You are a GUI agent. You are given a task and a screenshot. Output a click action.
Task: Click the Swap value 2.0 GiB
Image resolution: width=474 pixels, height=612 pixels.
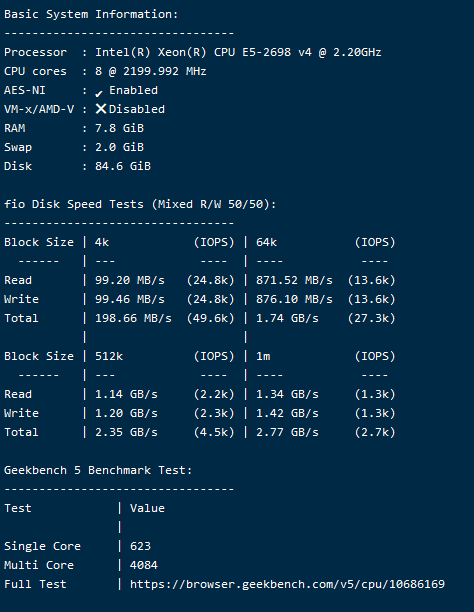tap(119, 147)
